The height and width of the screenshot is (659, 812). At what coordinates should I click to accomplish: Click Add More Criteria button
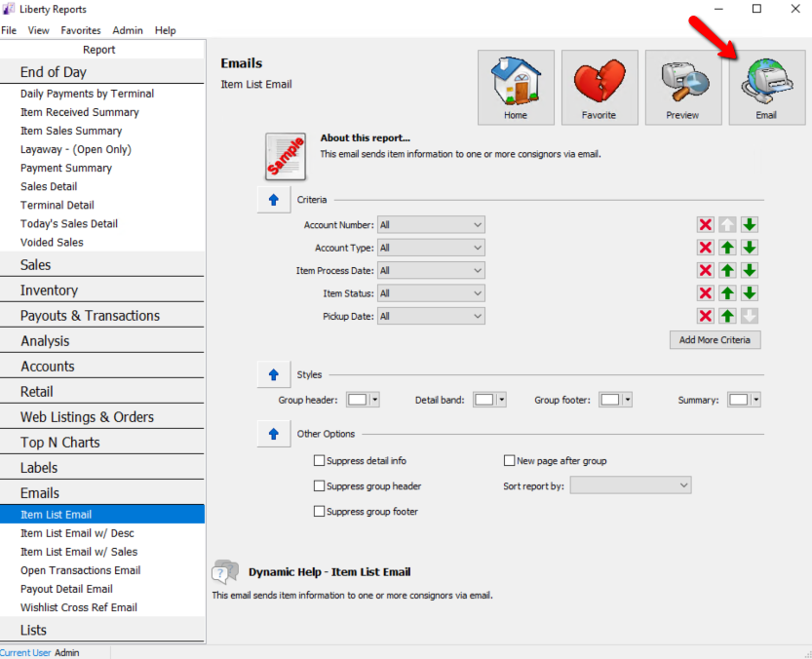tap(715, 340)
